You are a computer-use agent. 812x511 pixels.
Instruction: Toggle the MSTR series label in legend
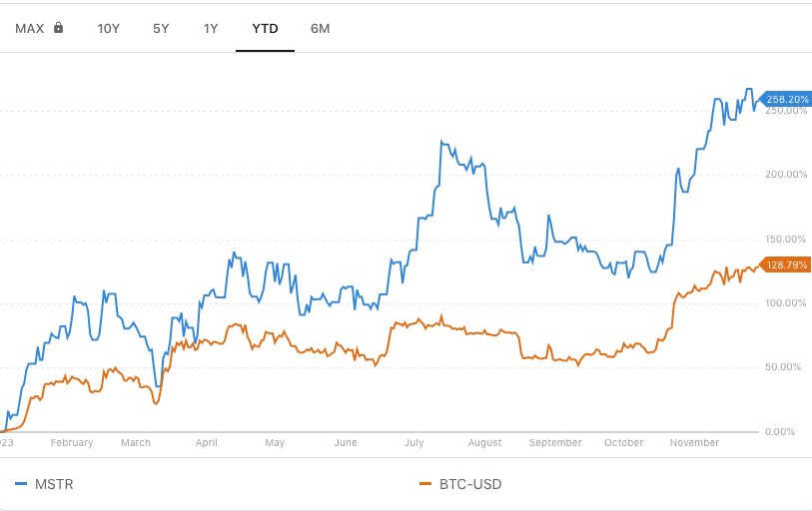[54, 485]
